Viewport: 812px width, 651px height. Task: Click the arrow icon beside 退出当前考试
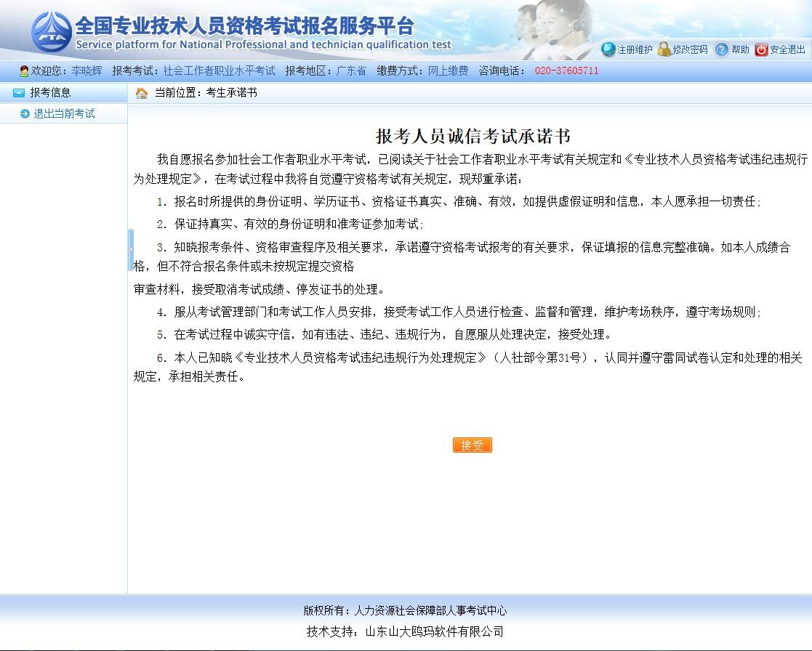25,114
